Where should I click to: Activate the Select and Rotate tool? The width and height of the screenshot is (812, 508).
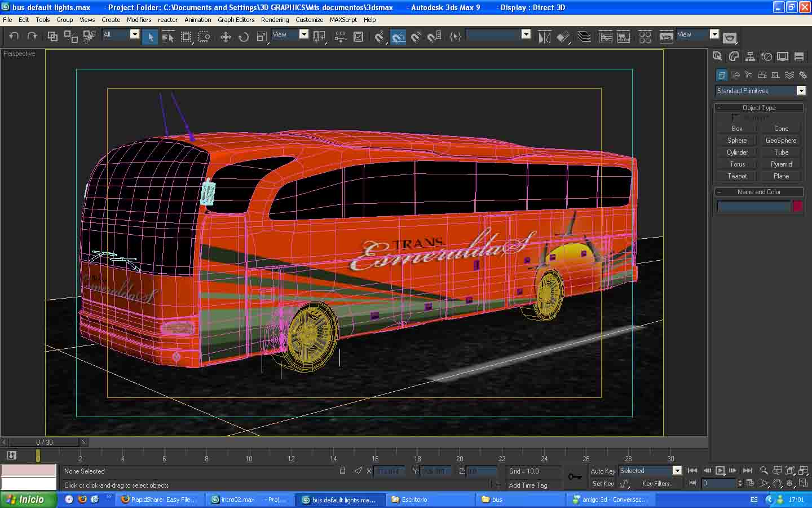[244, 37]
